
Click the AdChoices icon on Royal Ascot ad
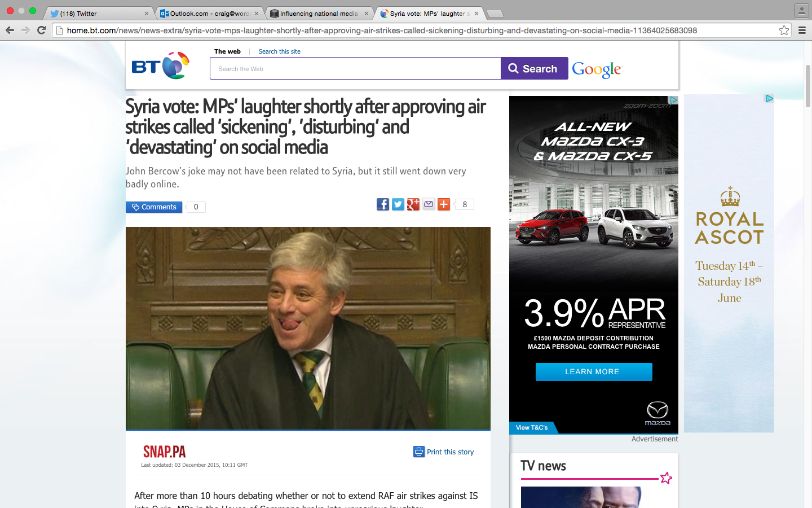(x=769, y=98)
